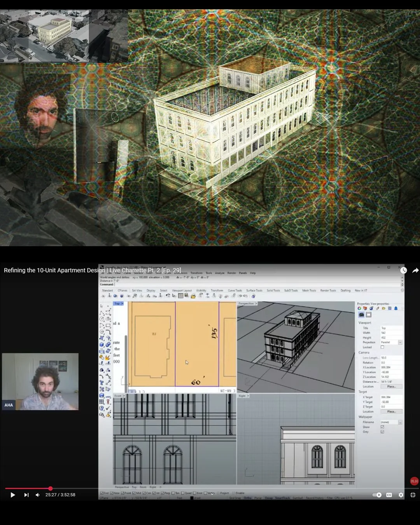
Task: Exit fullscreen mode
Action: coord(413,495)
